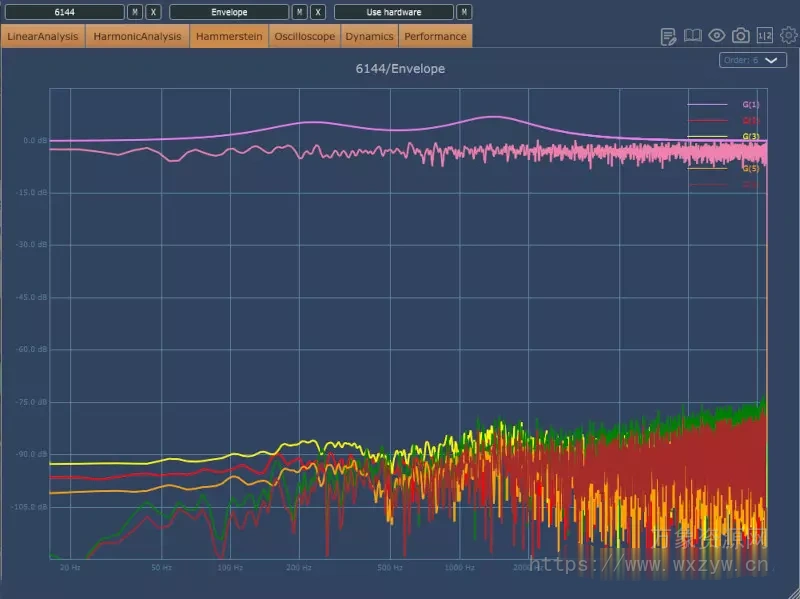Click the 1|2 compare icon
The height and width of the screenshot is (599, 800).
pyautogui.click(x=765, y=36)
